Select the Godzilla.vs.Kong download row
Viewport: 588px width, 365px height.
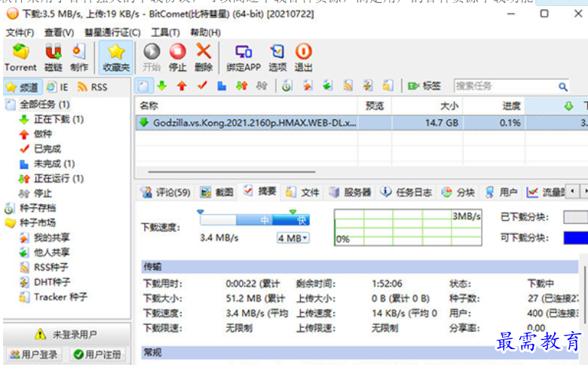(x=361, y=123)
